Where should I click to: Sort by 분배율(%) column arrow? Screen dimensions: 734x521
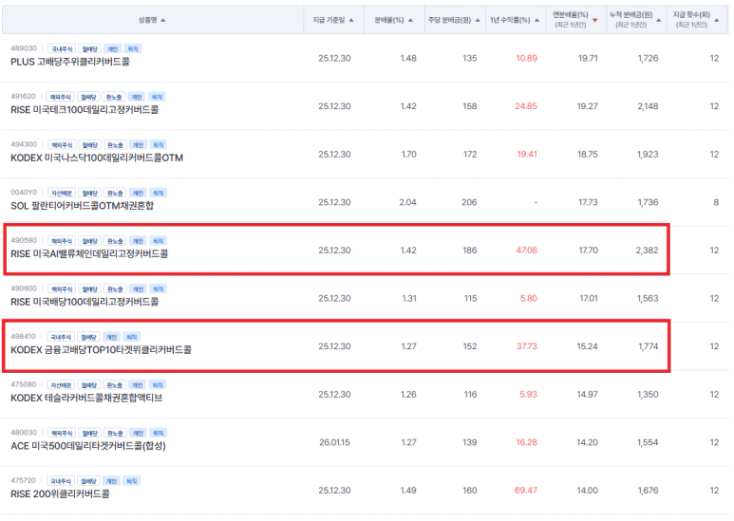(x=411, y=20)
